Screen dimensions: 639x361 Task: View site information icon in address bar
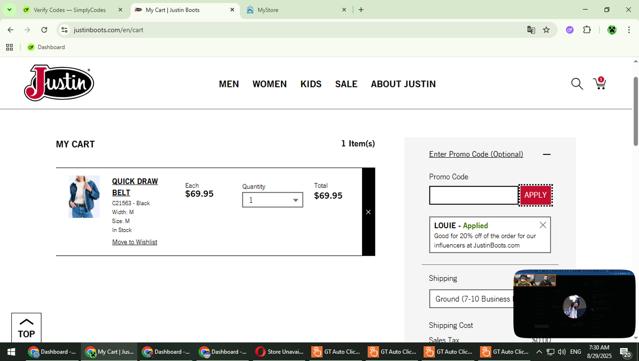point(64,30)
